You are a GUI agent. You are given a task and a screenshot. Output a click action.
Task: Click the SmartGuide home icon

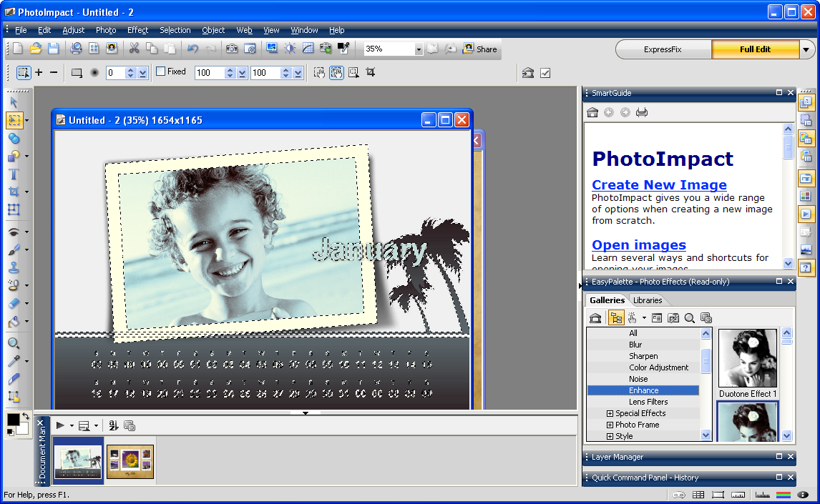pos(592,112)
